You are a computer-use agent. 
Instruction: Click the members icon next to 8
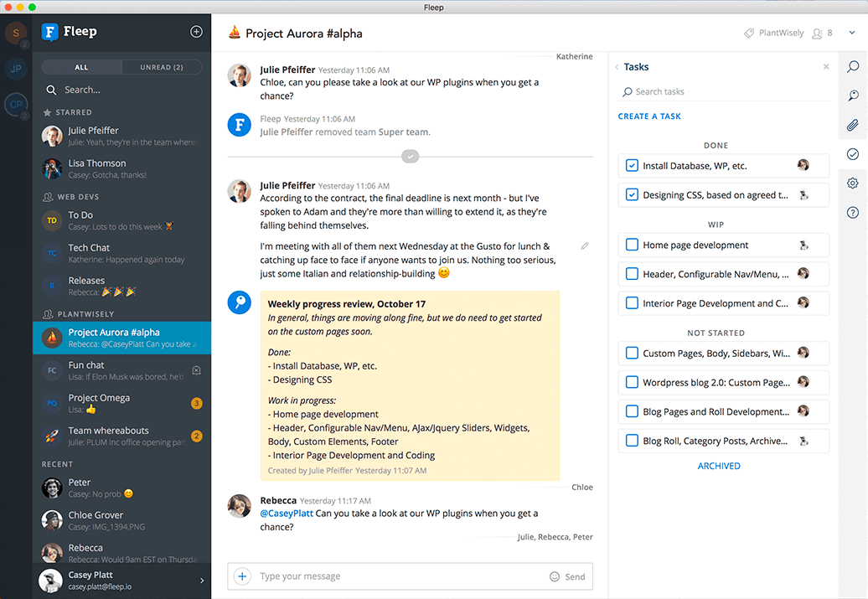[817, 34]
